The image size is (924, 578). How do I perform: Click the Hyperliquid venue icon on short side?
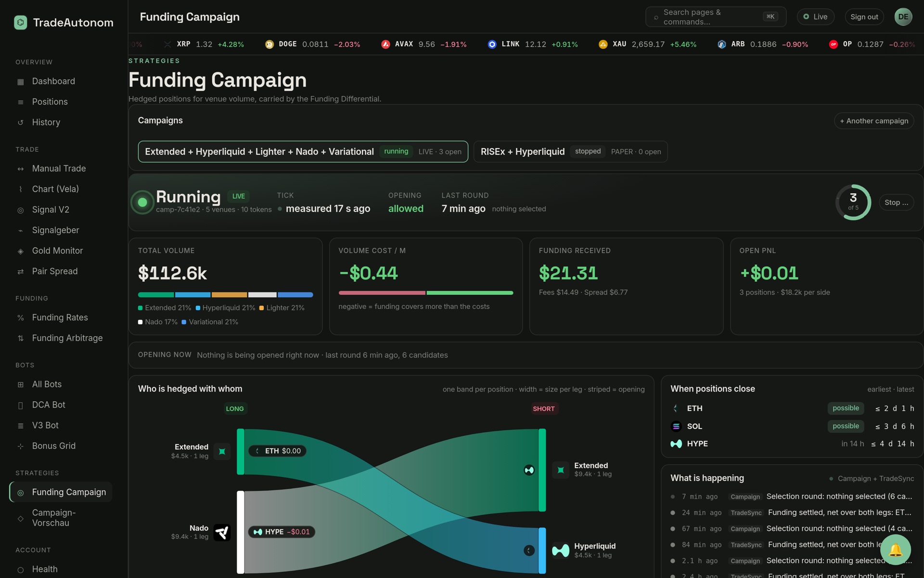click(560, 550)
